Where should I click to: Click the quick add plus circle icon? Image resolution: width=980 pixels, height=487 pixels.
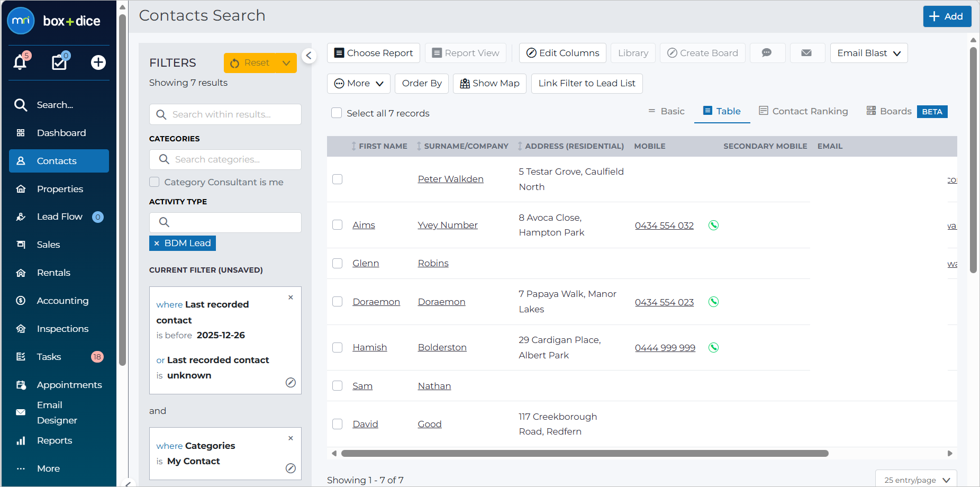tap(98, 62)
